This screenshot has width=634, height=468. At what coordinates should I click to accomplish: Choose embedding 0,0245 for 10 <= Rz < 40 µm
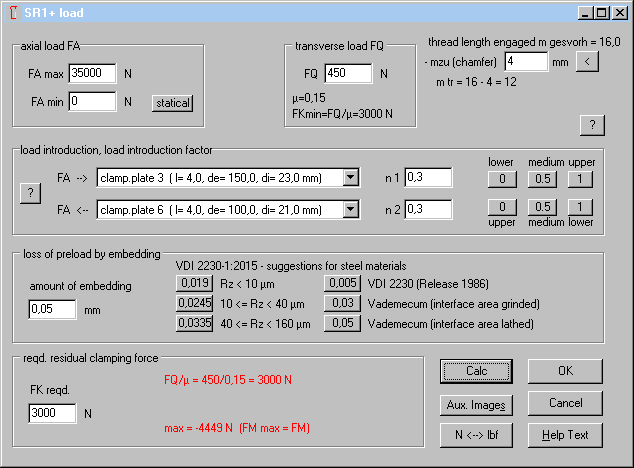(195, 303)
